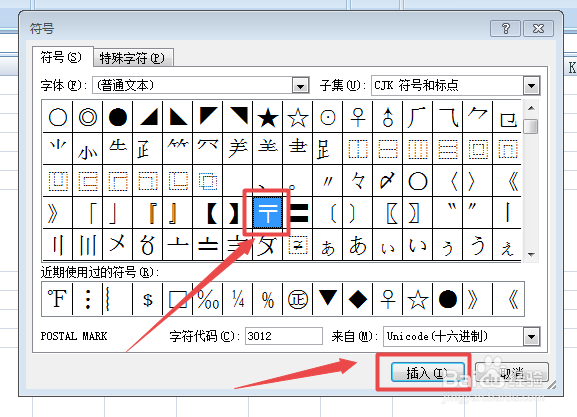Select the female sign in the symbol grid

click(x=358, y=117)
